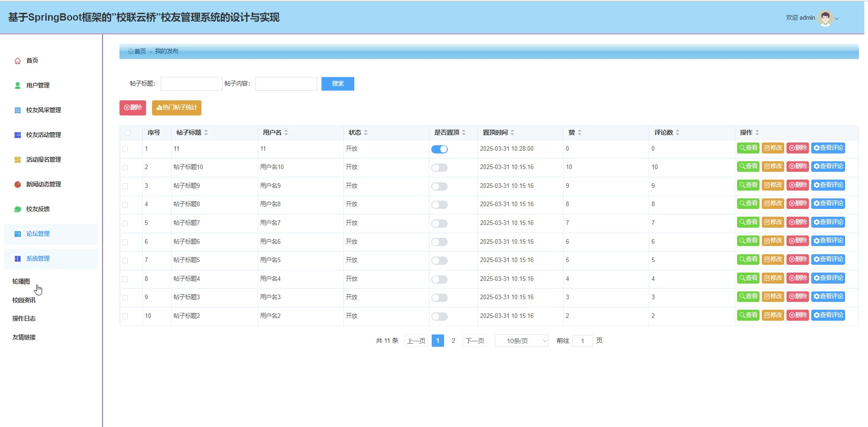Click the admin avatar picture
Viewport: 868px width, 427px height.
point(825,18)
